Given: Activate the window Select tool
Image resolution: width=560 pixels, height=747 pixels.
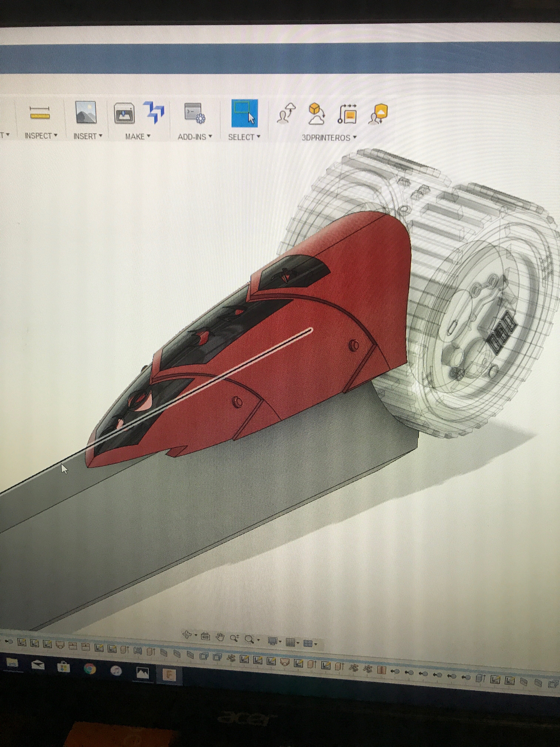Looking at the screenshot, I should [x=244, y=113].
